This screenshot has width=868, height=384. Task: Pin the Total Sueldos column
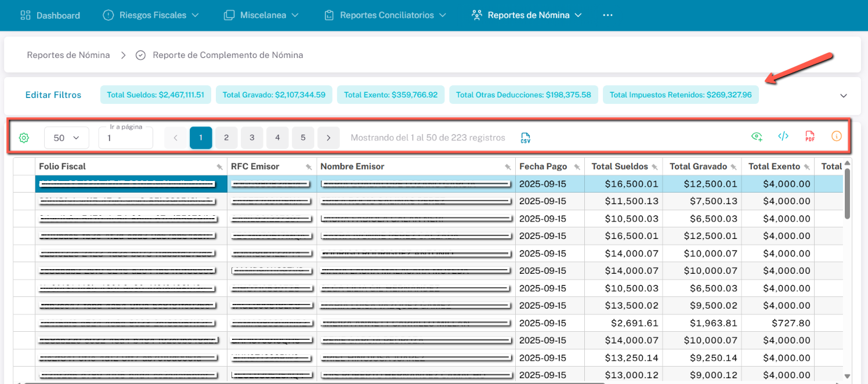pos(654,167)
